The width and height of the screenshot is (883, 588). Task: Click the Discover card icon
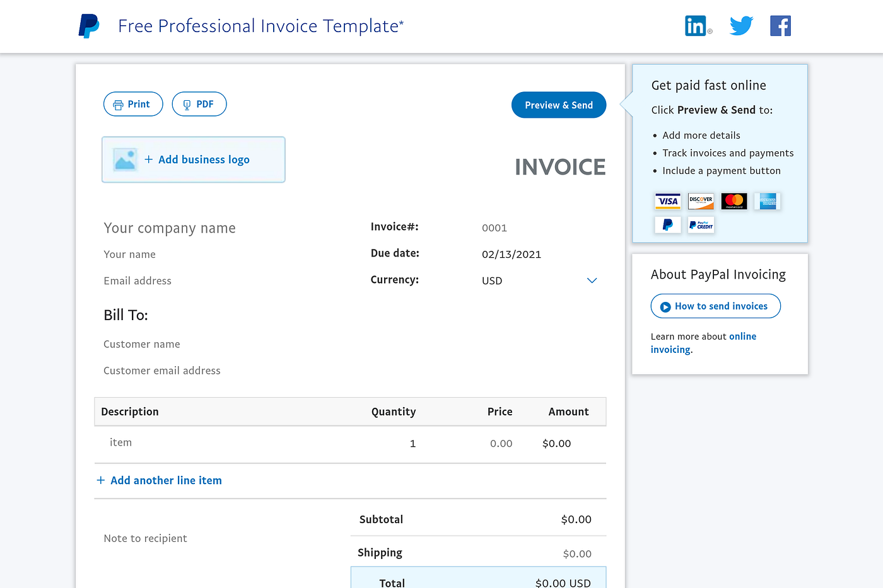click(701, 201)
